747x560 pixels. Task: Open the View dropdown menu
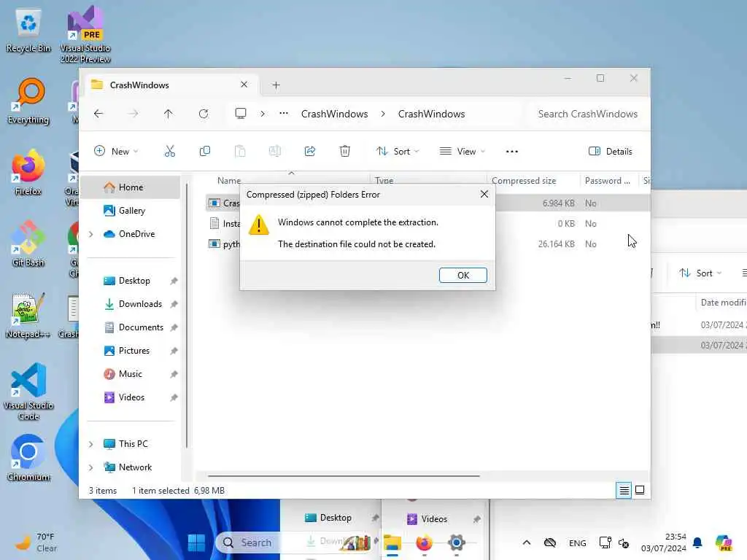462,152
